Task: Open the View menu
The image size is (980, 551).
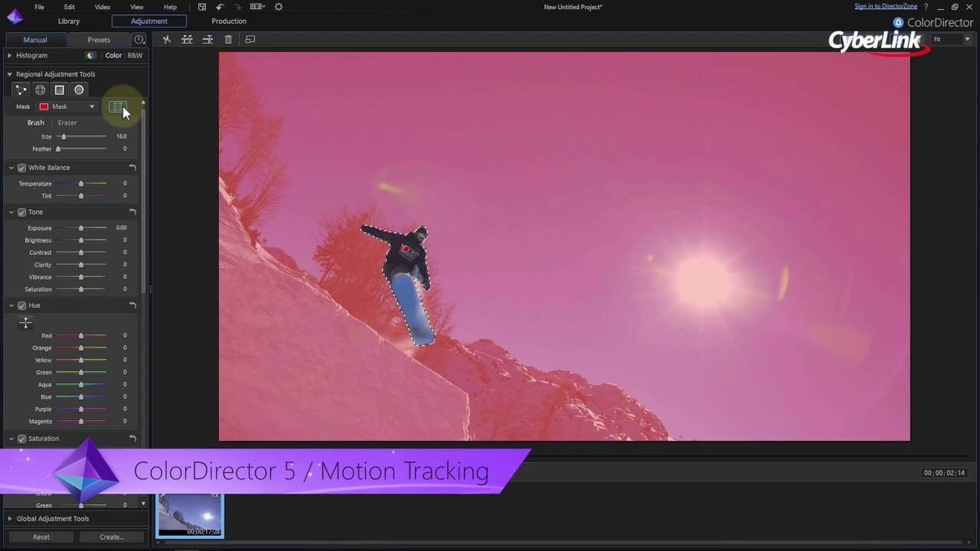Action: [137, 7]
